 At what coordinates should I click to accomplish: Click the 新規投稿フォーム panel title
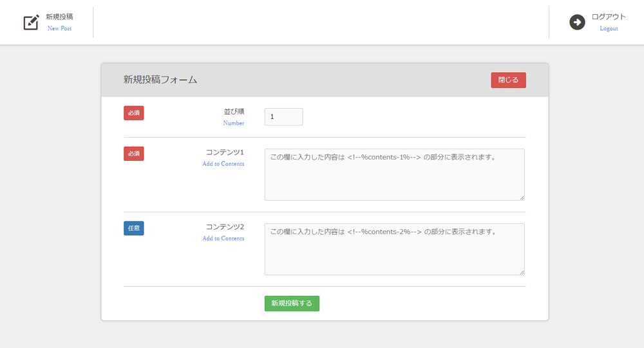pos(160,80)
